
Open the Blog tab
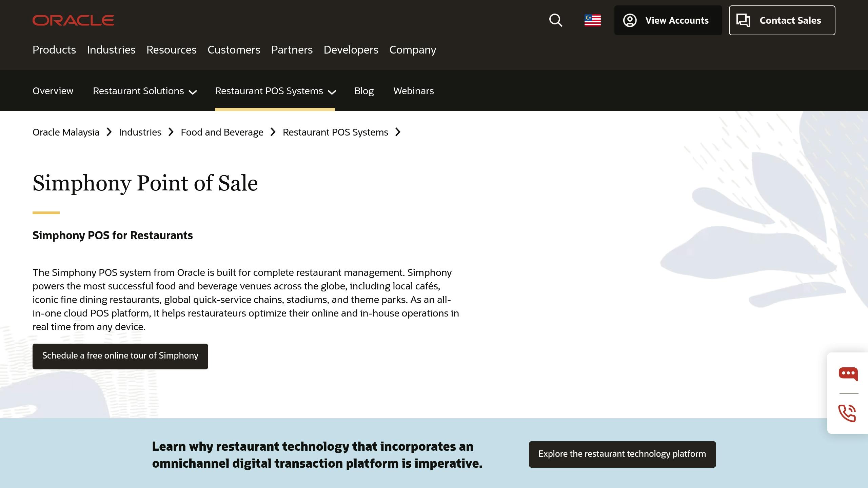364,91
